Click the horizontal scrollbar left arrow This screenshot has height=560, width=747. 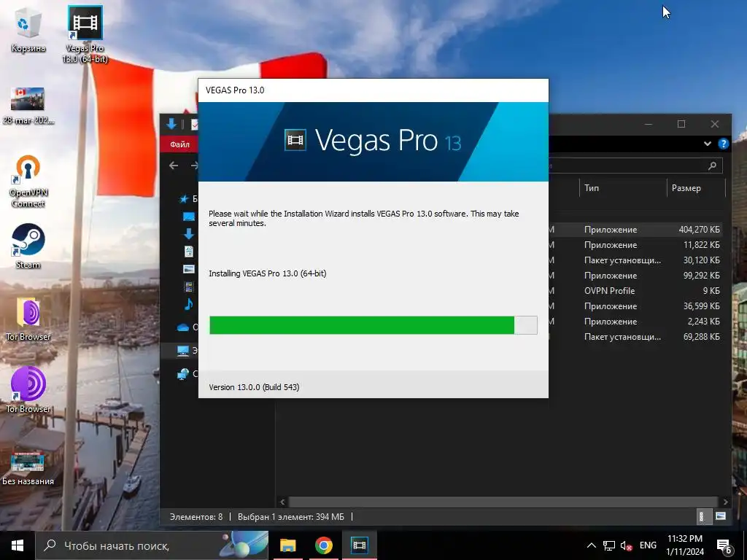tap(282, 502)
